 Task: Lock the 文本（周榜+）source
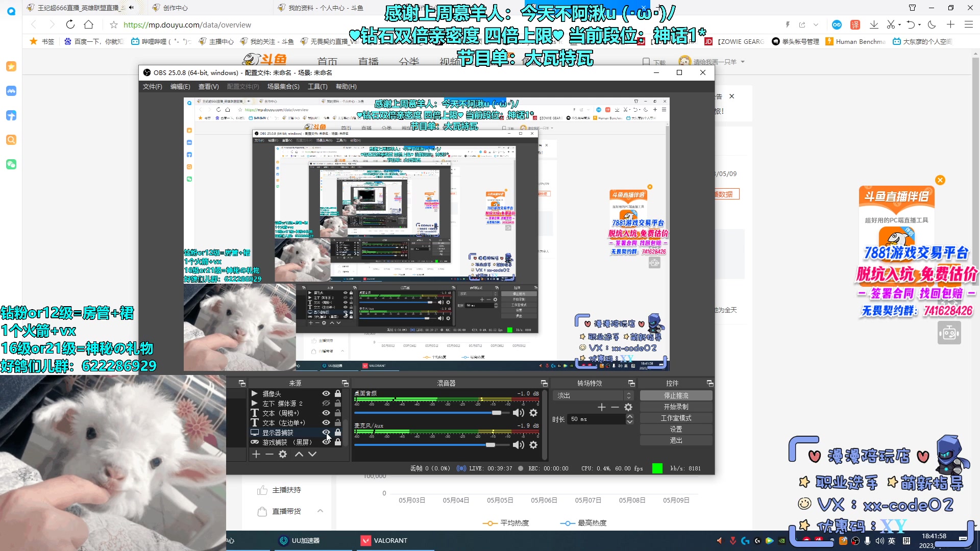(x=338, y=413)
